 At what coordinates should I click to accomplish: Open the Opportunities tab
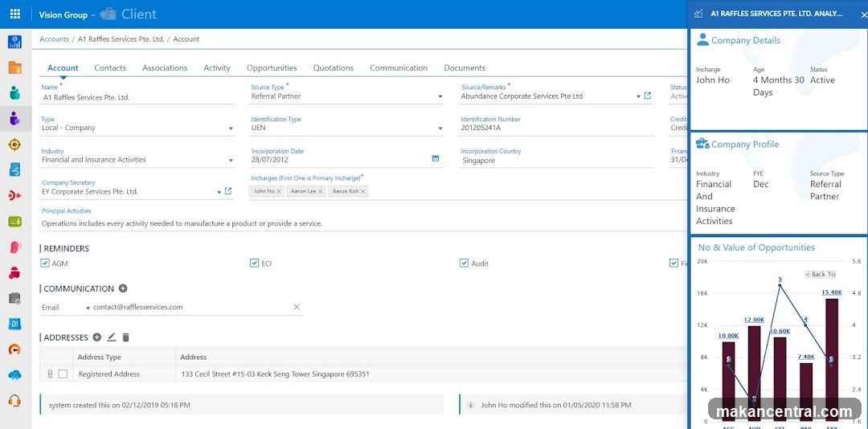[272, 67]
